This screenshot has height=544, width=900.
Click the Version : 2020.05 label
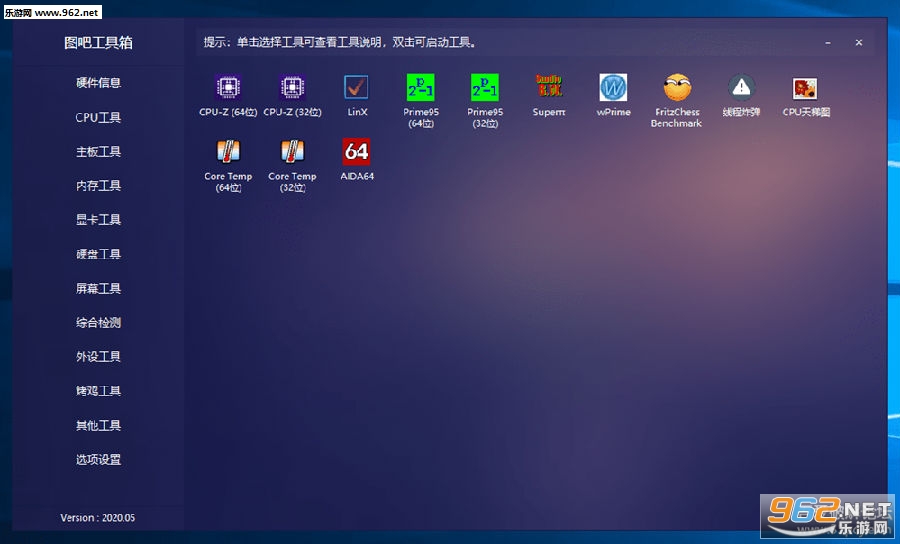tap(98, 518)
